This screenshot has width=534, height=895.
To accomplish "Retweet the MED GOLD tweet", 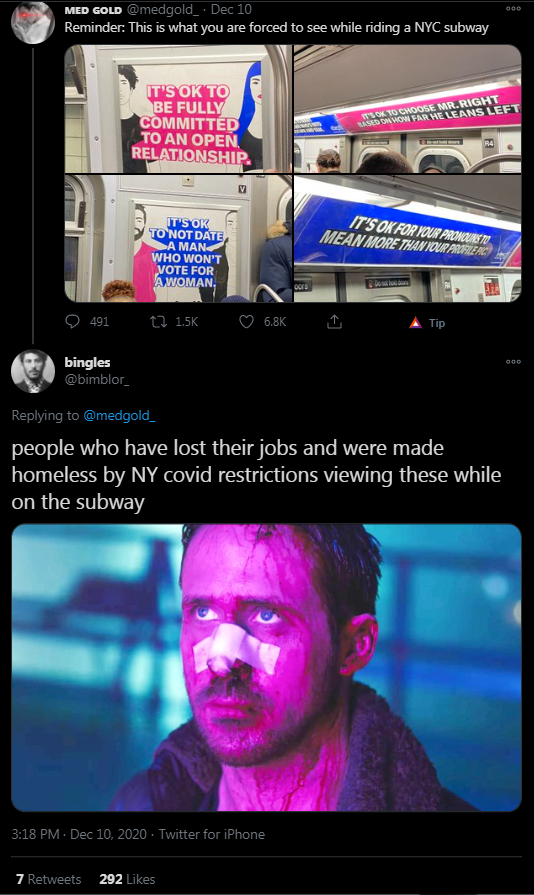I will [x=158, y=322].
